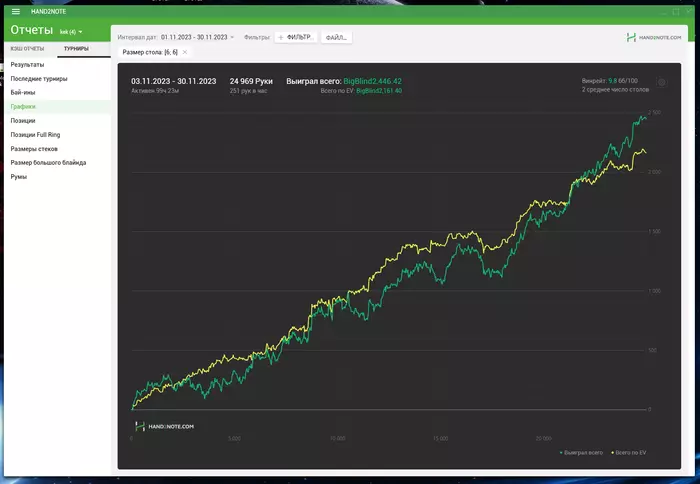Screen dimensions: 700x484
Task: Click the '251 рук в час' text
Action: point(248,91)
